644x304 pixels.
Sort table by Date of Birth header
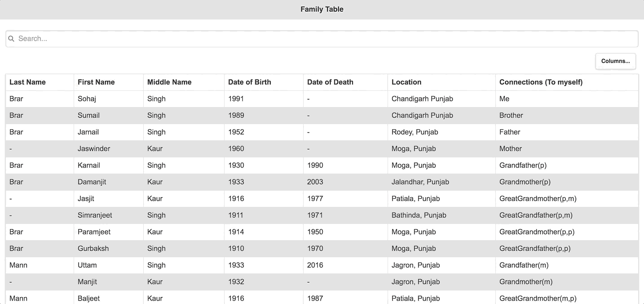click(x=250, y=82)
